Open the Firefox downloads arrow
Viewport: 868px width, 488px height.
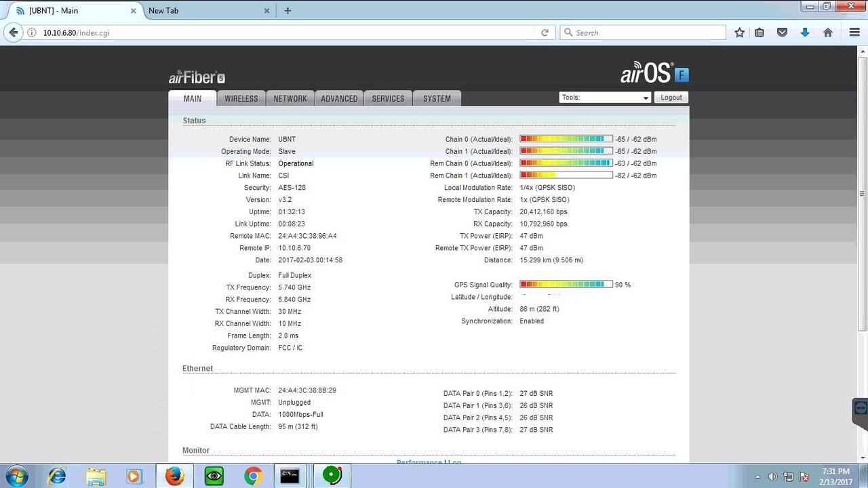[x=805, y=33]
